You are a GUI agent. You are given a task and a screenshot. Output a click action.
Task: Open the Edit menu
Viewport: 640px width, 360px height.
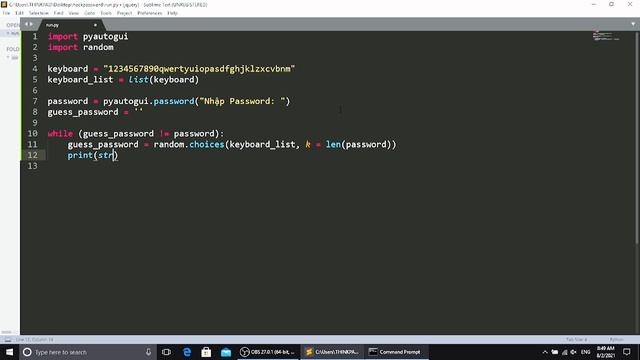pyautogui.click(x=19, y=13)
